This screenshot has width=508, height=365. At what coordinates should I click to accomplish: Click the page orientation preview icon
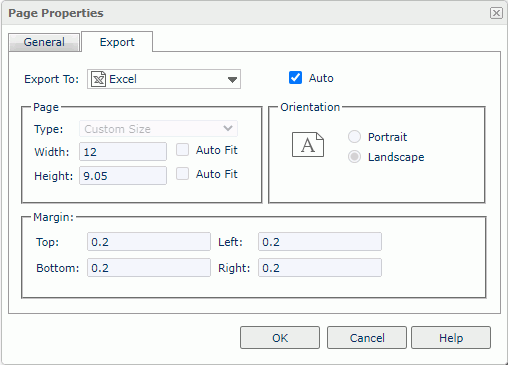(x=308, y=145)
